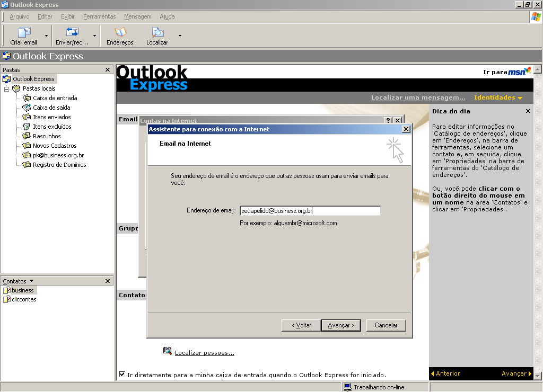The width and height of the screenshot is (543, 392).
Task: Close the Contatos pane
Action: (x=108, y=281)
